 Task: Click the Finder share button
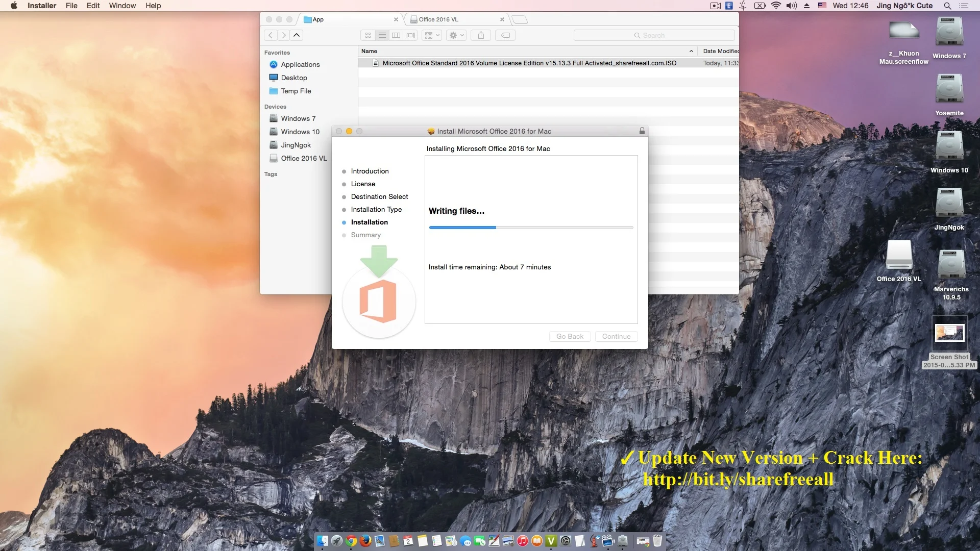tap(481, 35)
